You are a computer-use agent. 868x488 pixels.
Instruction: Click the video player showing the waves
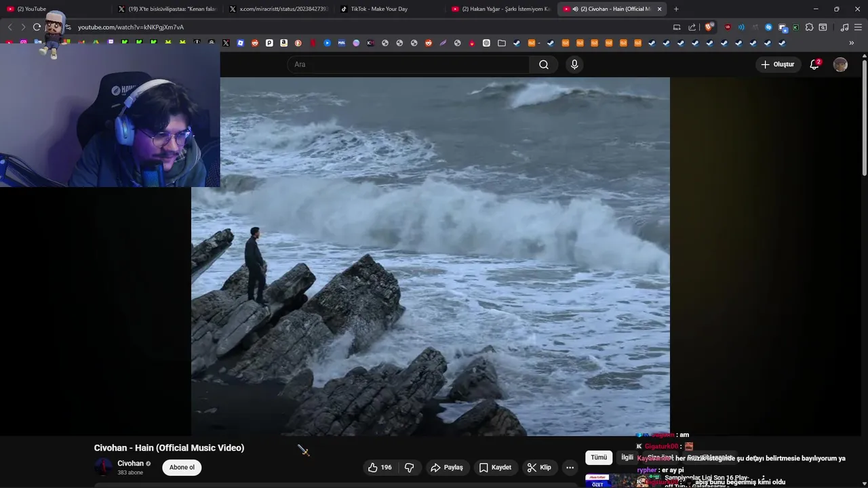(431, 256)
